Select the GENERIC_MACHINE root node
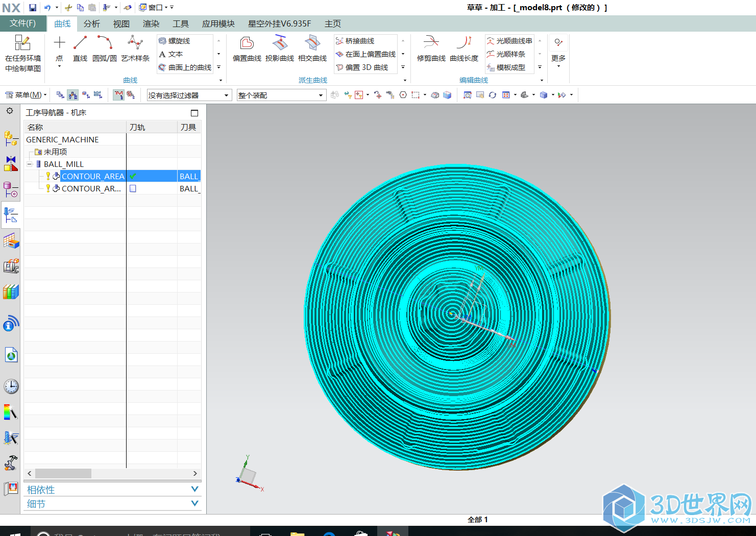 click(x=62, y=139)
